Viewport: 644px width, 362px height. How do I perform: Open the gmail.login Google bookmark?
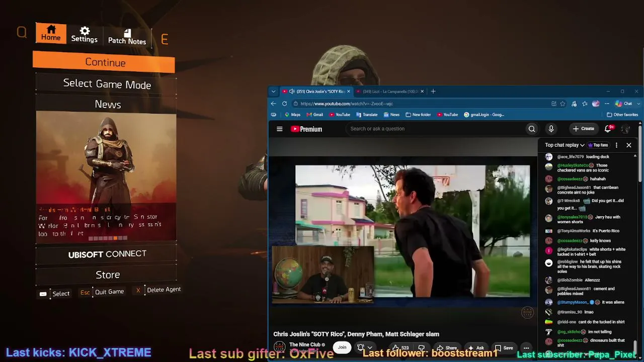point(484,115)
